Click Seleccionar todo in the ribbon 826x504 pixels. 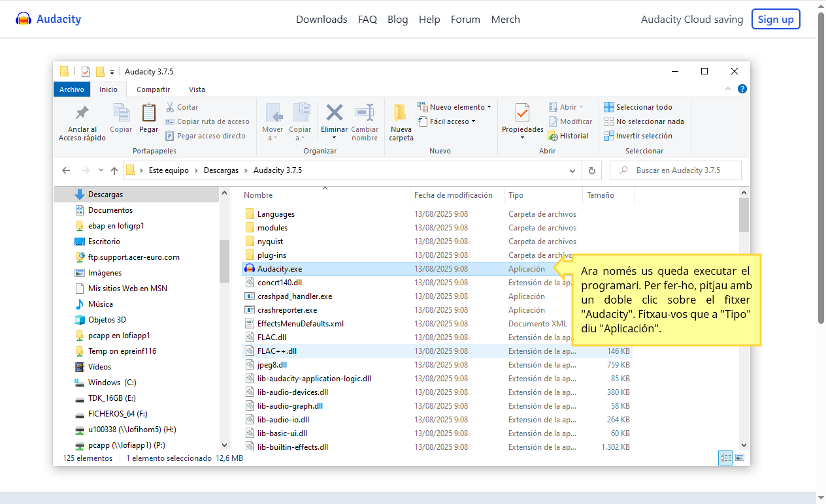coord(638,107)
